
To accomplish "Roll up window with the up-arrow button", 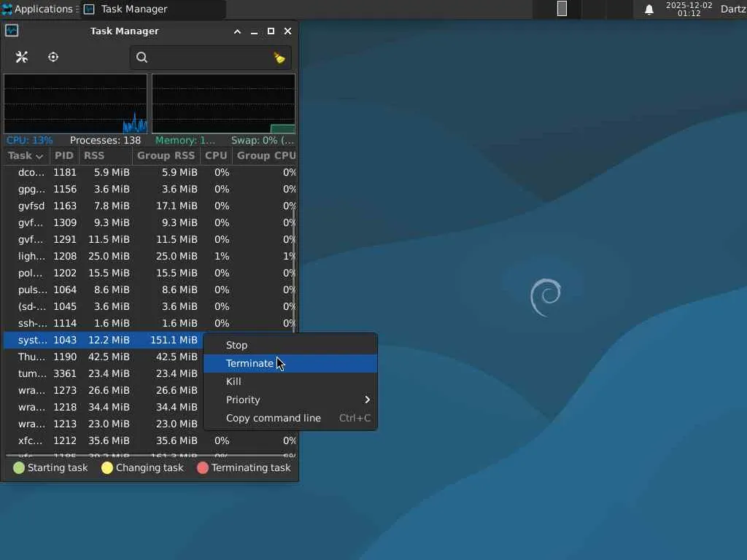I will (237, 31).
